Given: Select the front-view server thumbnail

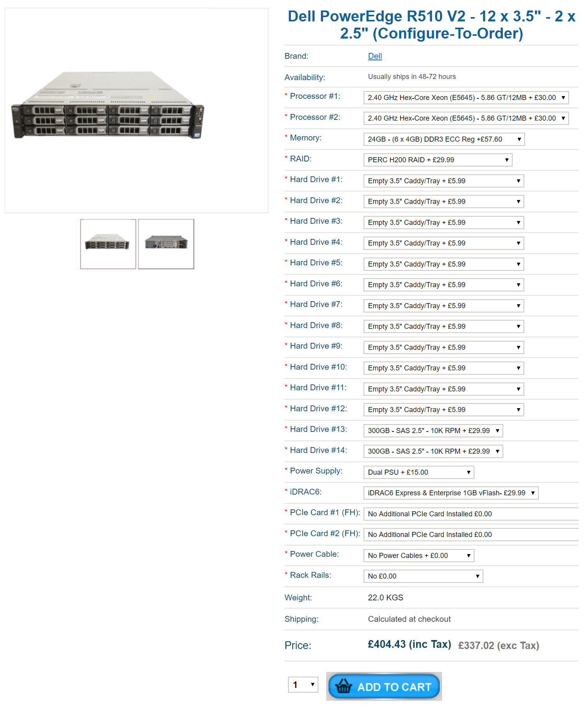Looking at the screenshot, I should click(x=108, y=244).
